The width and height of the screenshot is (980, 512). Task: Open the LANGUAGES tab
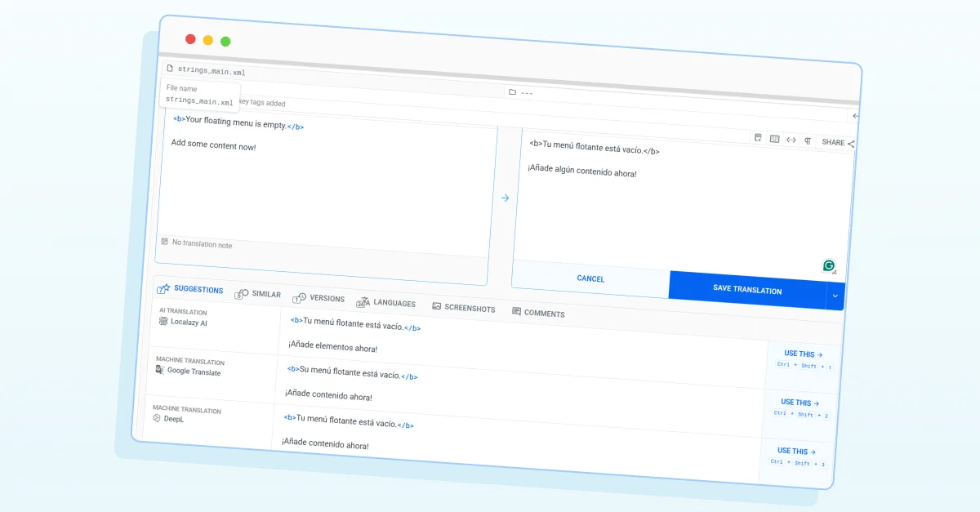(385, 302)
